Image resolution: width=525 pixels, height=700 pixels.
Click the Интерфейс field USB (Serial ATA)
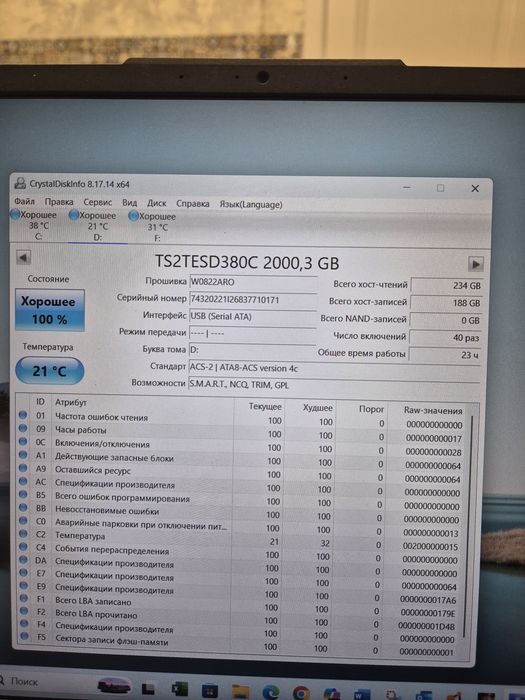click(x=253, y=317)
